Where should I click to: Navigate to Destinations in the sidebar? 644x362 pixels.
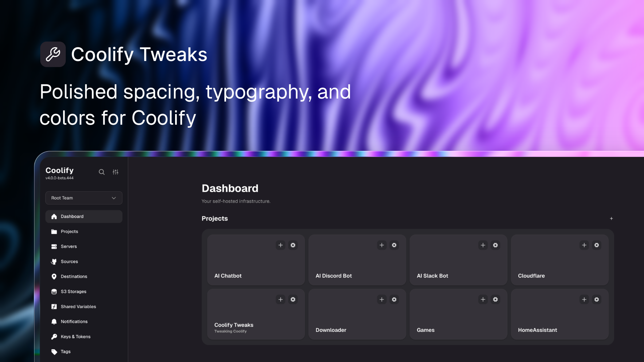74,276
